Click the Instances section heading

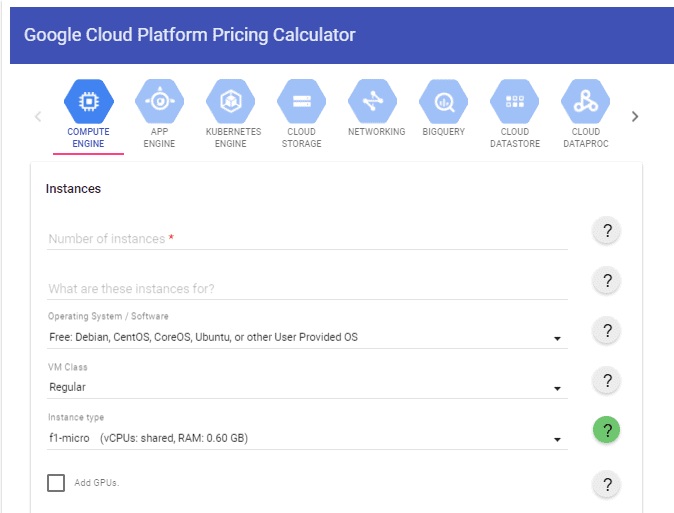pos(73,189)
